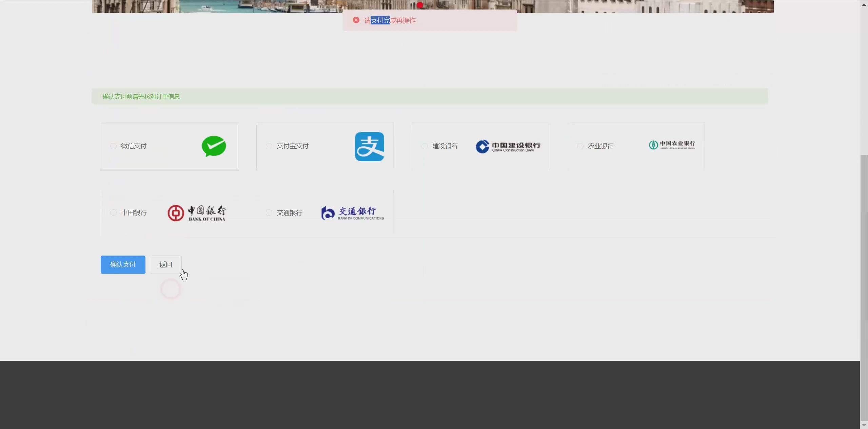Select the 农业银行 radio button
Viewport: 868px width, 429px height.
click(580, 146)
